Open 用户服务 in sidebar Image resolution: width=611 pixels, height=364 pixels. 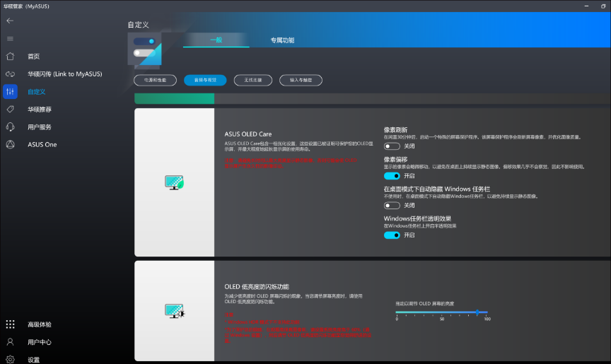click(40, 127)
